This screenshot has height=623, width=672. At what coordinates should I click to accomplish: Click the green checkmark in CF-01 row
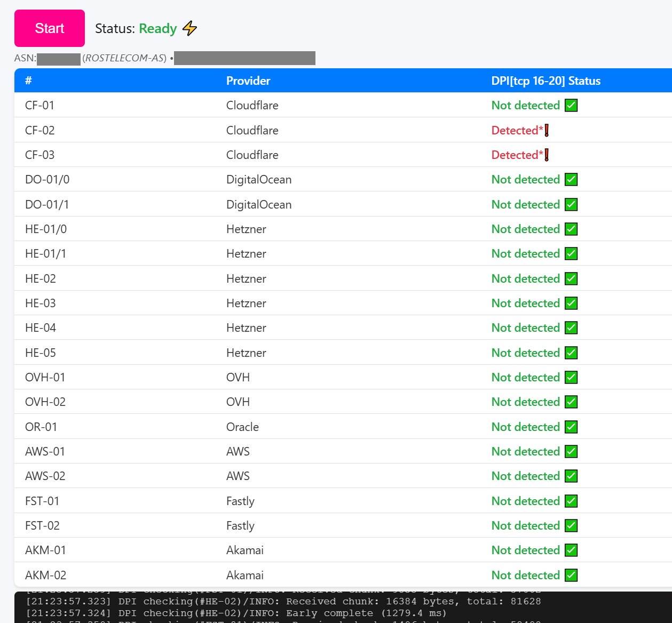coord(571,106)
